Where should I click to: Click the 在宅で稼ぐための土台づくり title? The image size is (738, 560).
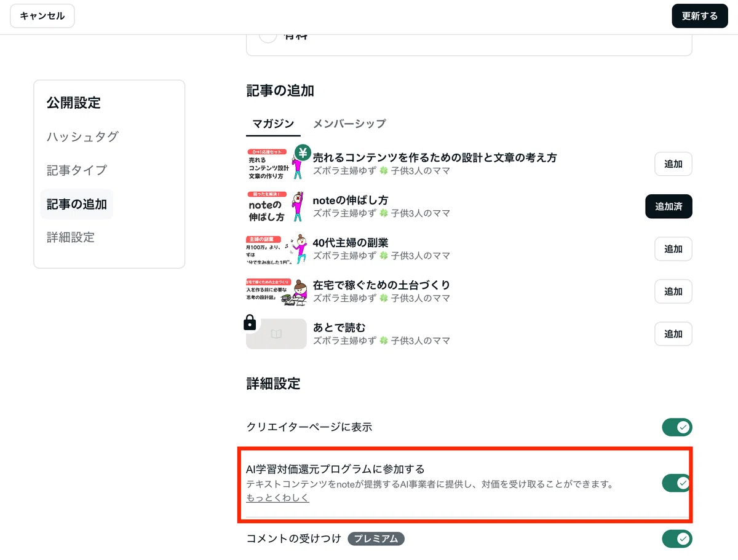click(x=381, y=285)
